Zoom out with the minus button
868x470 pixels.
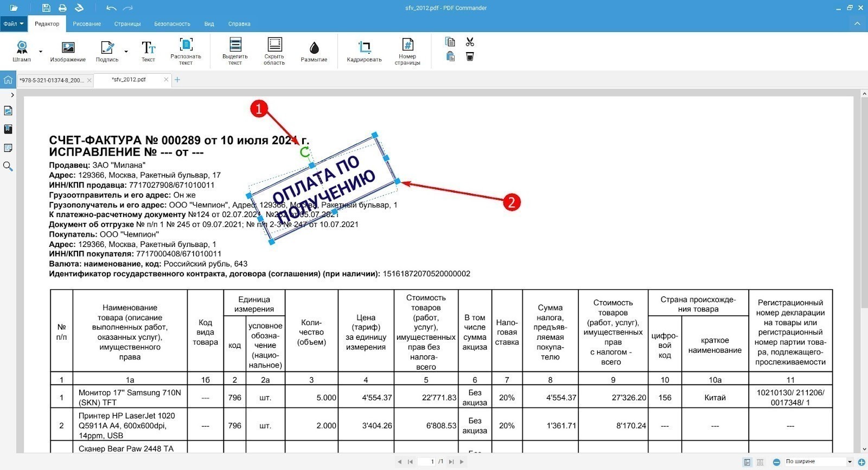[776, 462]
